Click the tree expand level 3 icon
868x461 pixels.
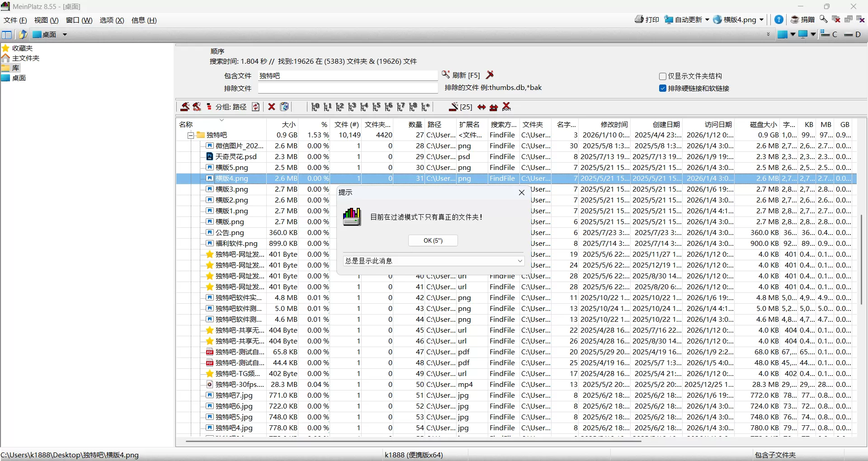click(352, 107)
